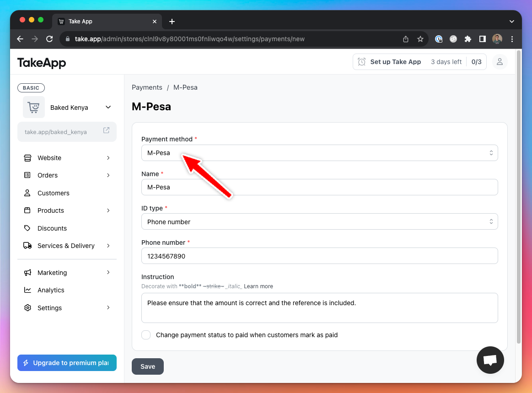
Task: Open Services & Delivery in sidebar
Action: (67, 246)
